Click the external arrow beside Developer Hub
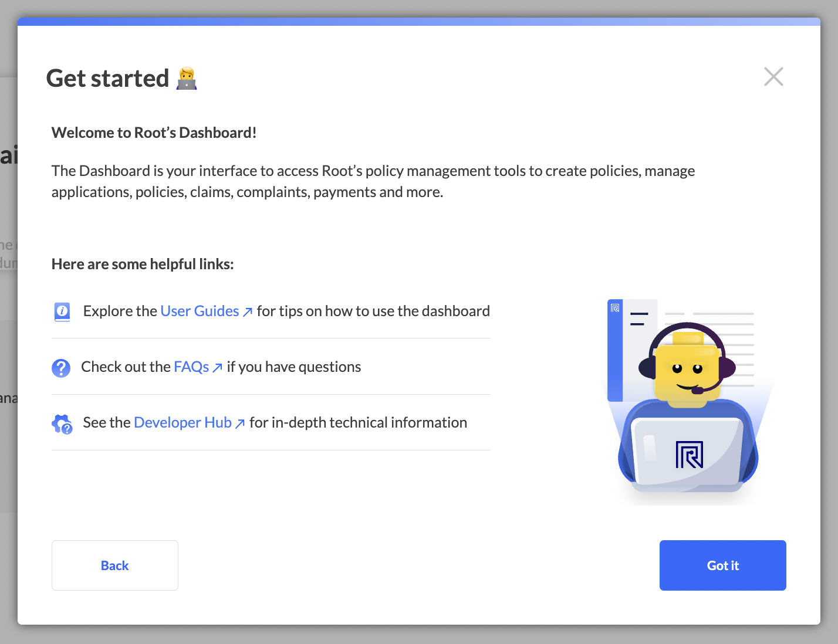 click(x=240, y=423)
